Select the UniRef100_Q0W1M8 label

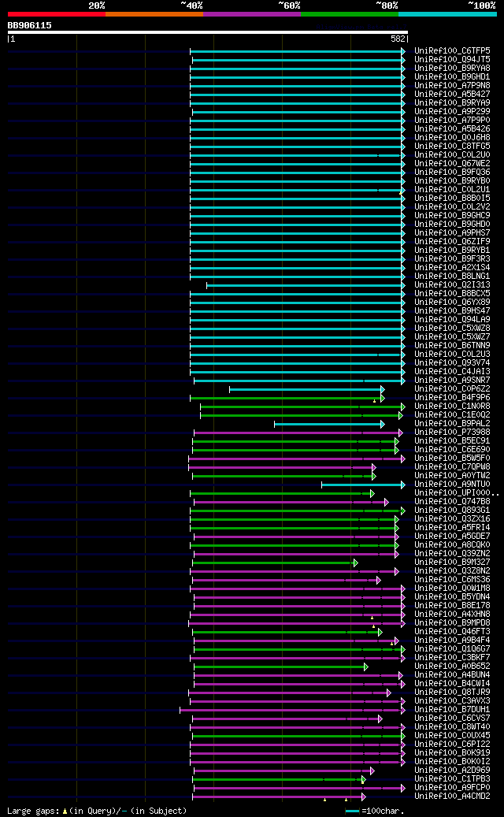pos(452,588)
